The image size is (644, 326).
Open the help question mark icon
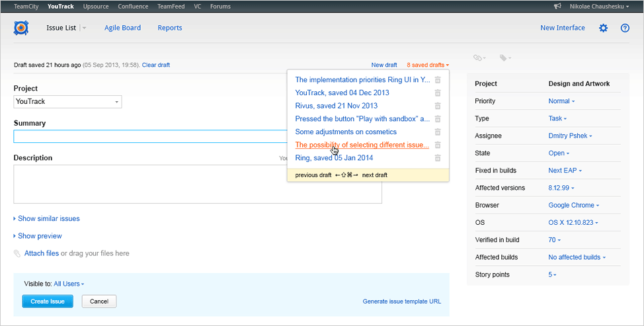[625, 28]
